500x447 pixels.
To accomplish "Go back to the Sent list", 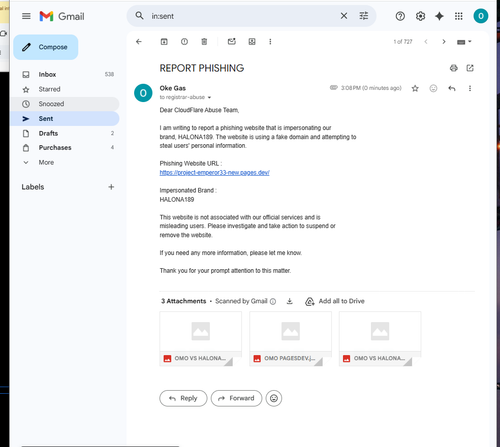I will [x=139, y=42].
